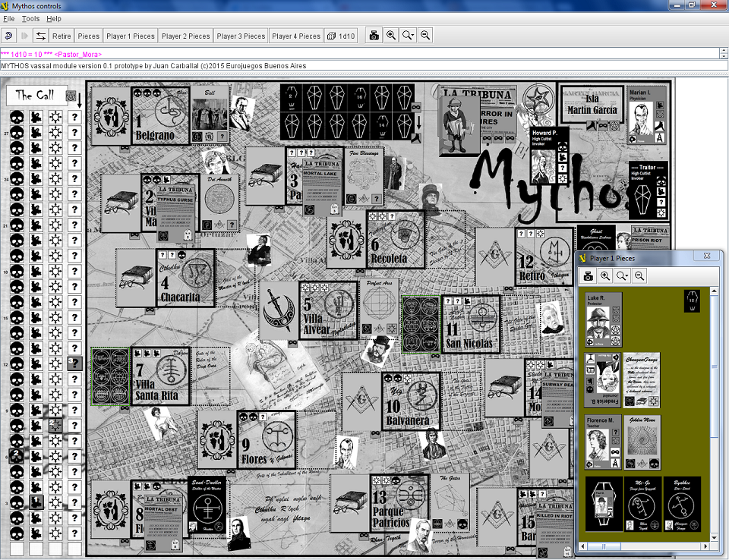729x560 pixels.
Task: Select the coffin token in Player 1 Pieces
Action: pos(692,301)
